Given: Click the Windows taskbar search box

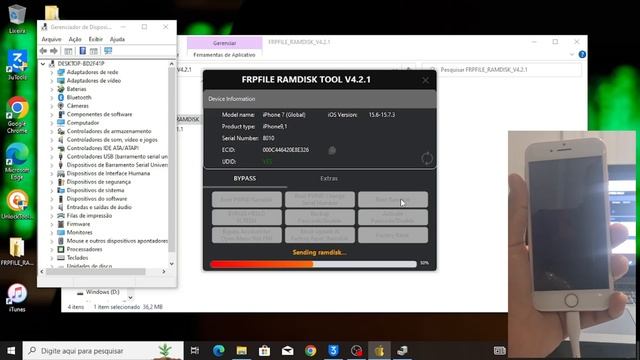Looking at the screenshot, I should click(103, 351).
